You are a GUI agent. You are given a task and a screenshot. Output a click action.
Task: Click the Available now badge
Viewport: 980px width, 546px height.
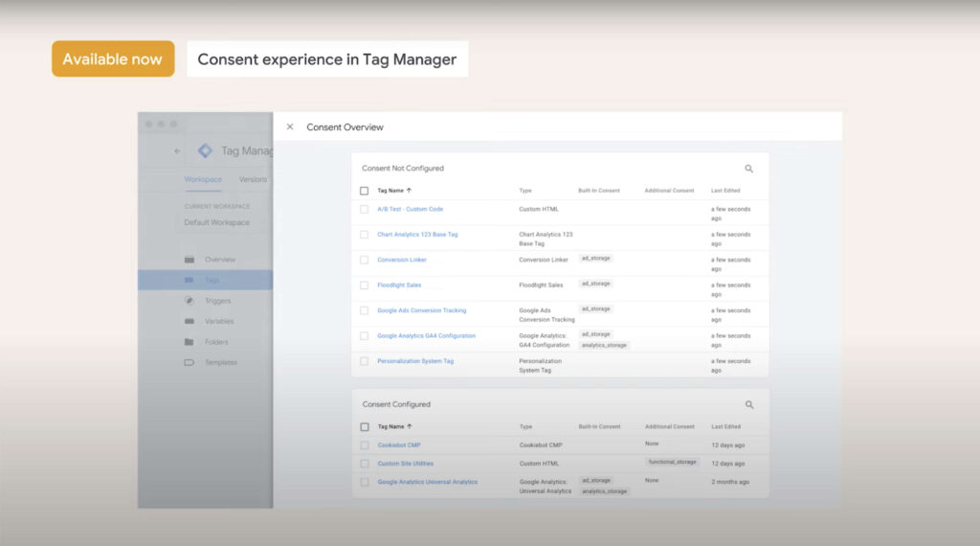point(113,58)
